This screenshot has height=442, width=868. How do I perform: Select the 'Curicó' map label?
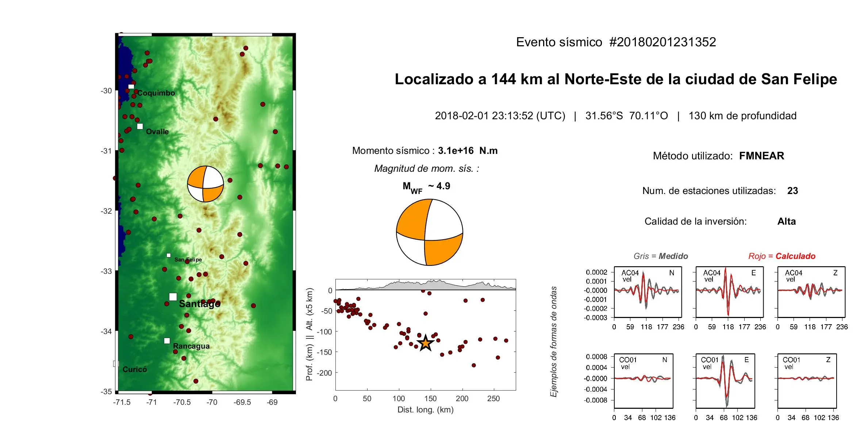coord(135,369)
